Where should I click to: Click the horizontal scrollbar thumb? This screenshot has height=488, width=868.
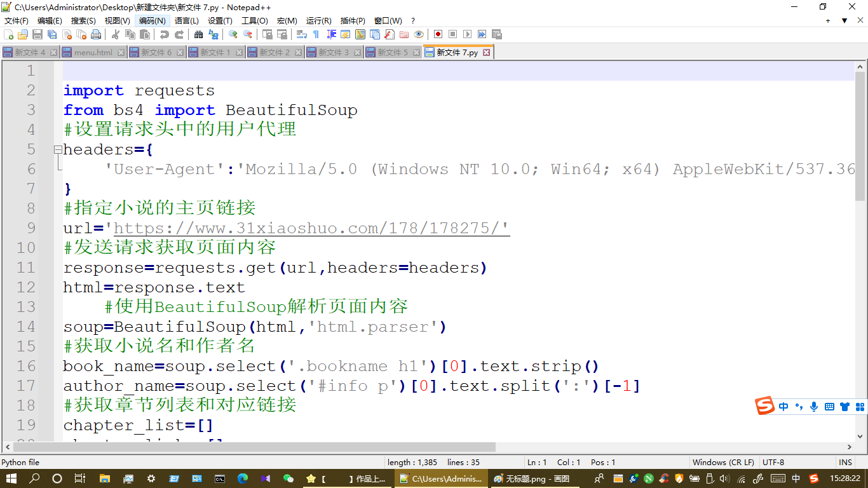click(254, 447)
